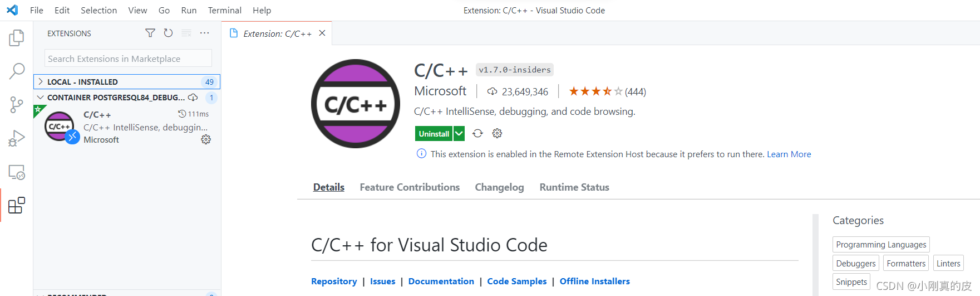
Task: Open the Extensions views and more actions menu
Action: (205, 33)
